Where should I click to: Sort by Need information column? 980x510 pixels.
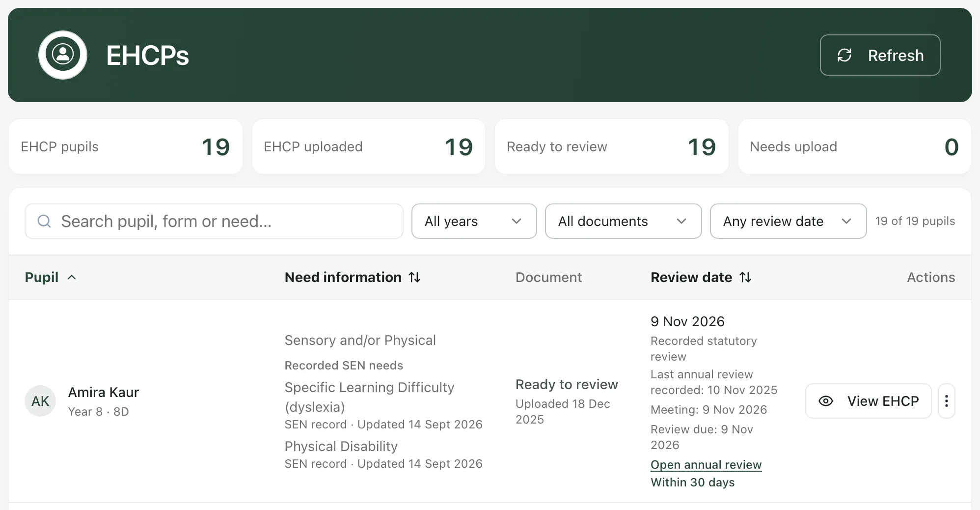tap(353, 277)
